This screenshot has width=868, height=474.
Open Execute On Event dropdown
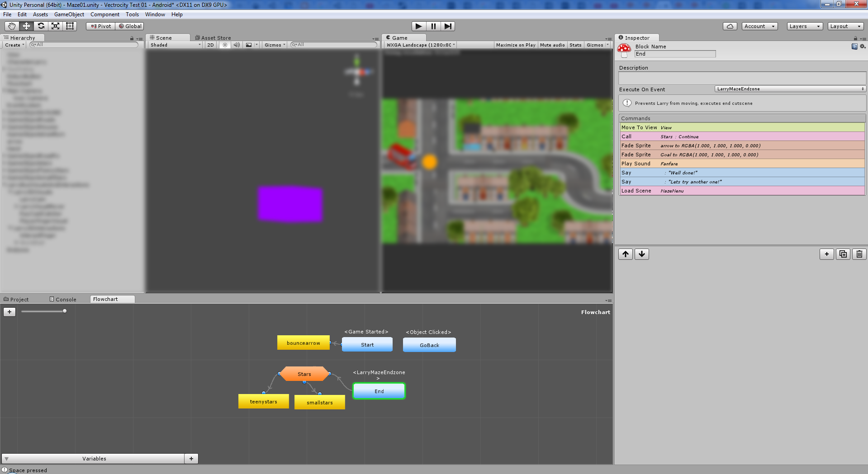coord(790,89)
